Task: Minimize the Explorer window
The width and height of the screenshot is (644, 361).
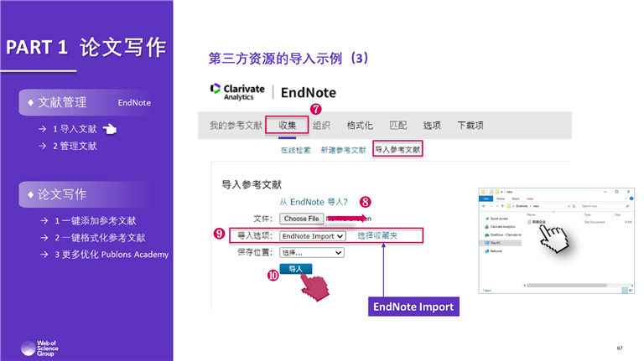Action: coord(605,192)
